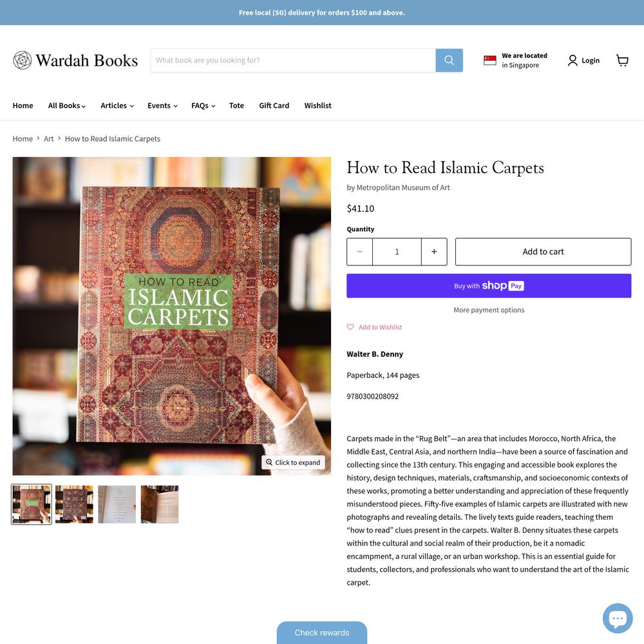Click to expand product image
The image size is (644, 644).
pyautogui.click(x=293, y=462)
